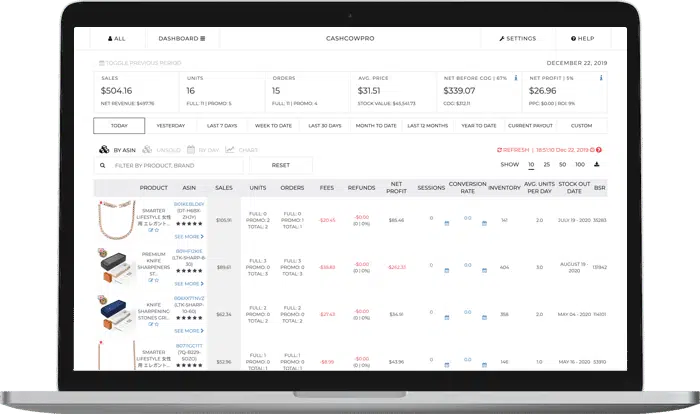
Task: Expand SEE MORE for Knife Sharpening Stones
Action: coord(189,331)
